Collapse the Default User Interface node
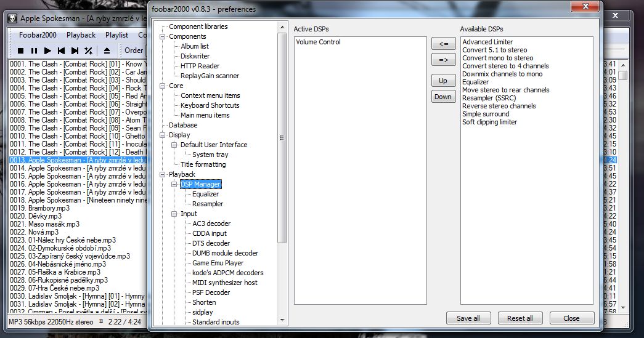 tap(174, 145)
